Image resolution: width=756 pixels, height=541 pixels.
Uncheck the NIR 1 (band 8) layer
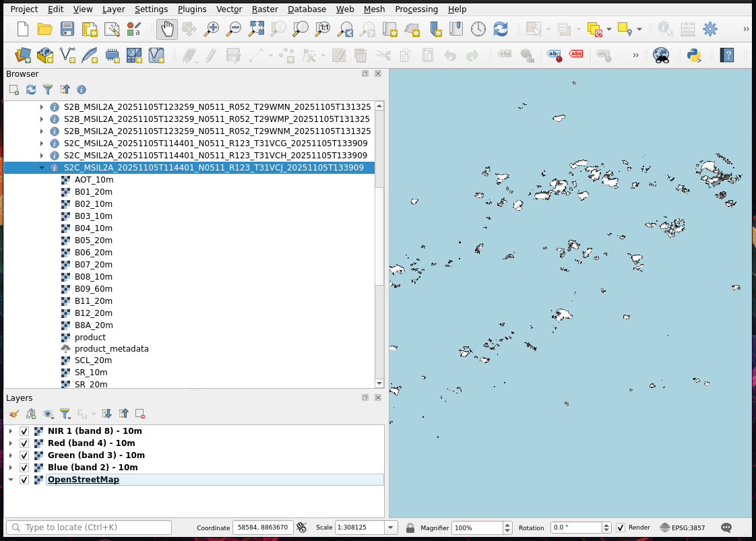tap(24, 431)
